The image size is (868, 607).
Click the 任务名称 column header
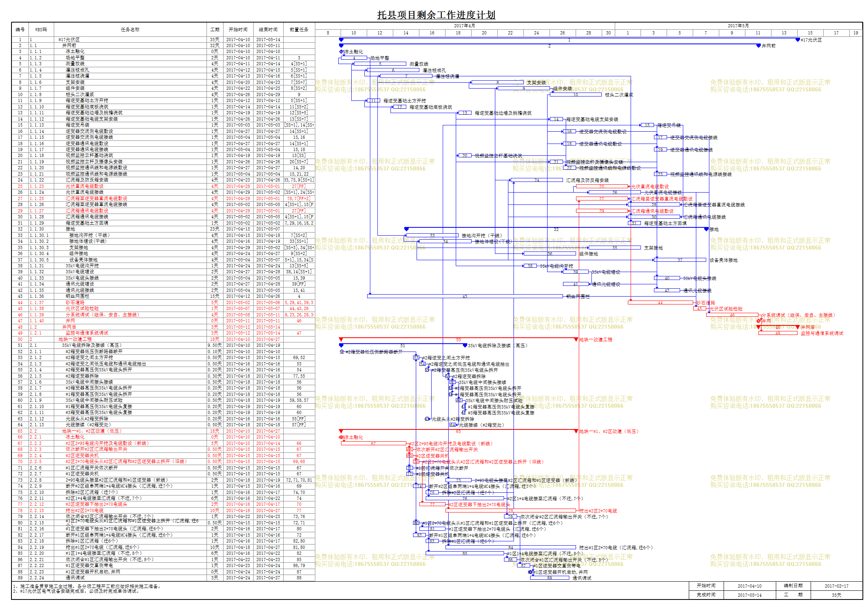(130, 30)
